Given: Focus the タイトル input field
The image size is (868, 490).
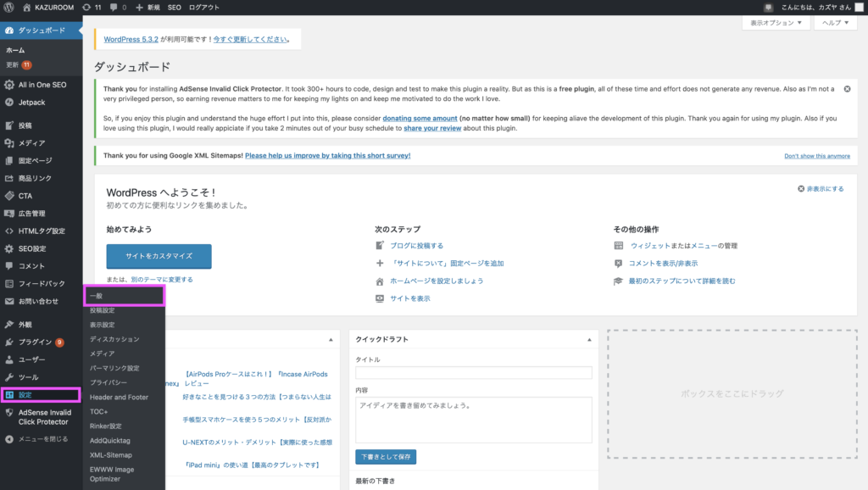Looking at the screenshot, I should [x=474, y=373].
